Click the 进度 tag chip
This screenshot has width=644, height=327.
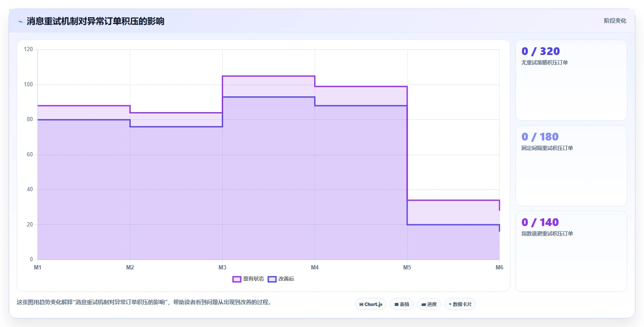pos(429,304)
